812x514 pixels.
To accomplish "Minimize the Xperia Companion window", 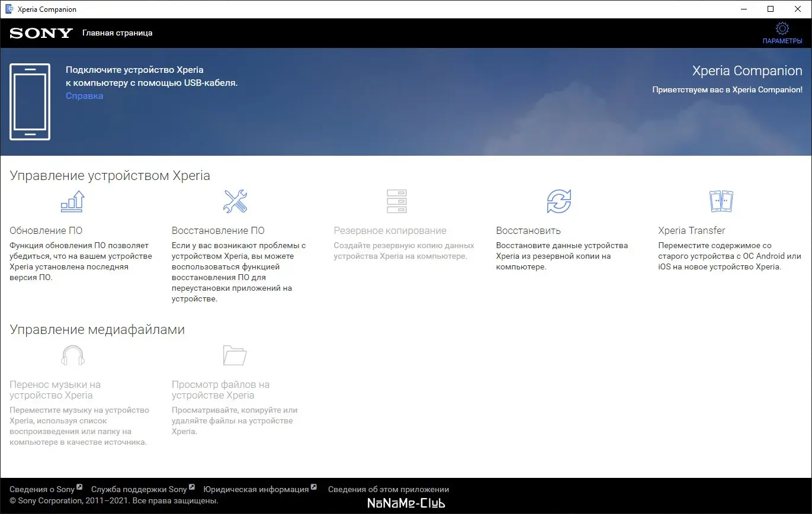I will pyautogui.click(x=743, y=9).
